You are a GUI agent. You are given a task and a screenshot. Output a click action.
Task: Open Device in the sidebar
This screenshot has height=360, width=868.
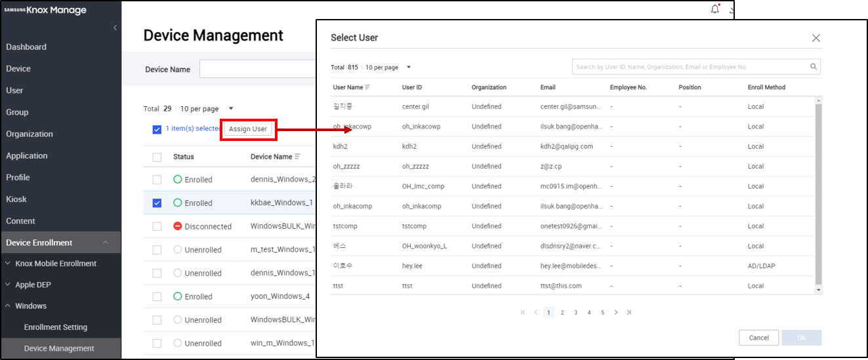pyautogui.click(x=18, y=69)
